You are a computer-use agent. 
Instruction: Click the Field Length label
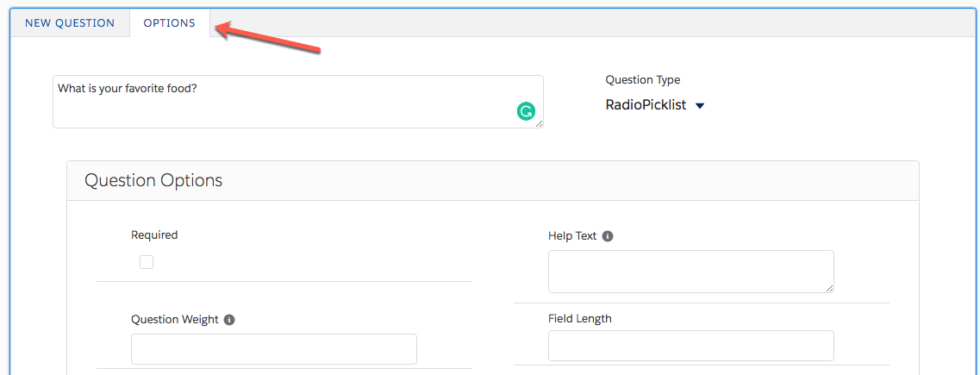click(580, 318)
